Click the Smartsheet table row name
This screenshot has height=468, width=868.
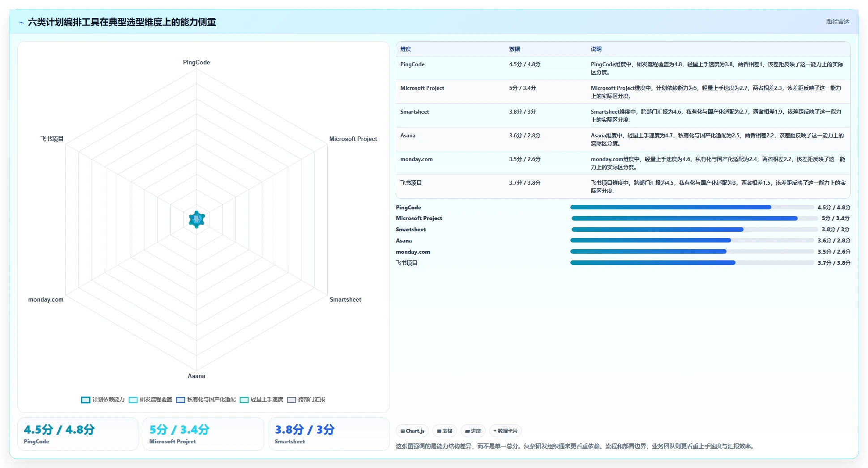(415, 112)
